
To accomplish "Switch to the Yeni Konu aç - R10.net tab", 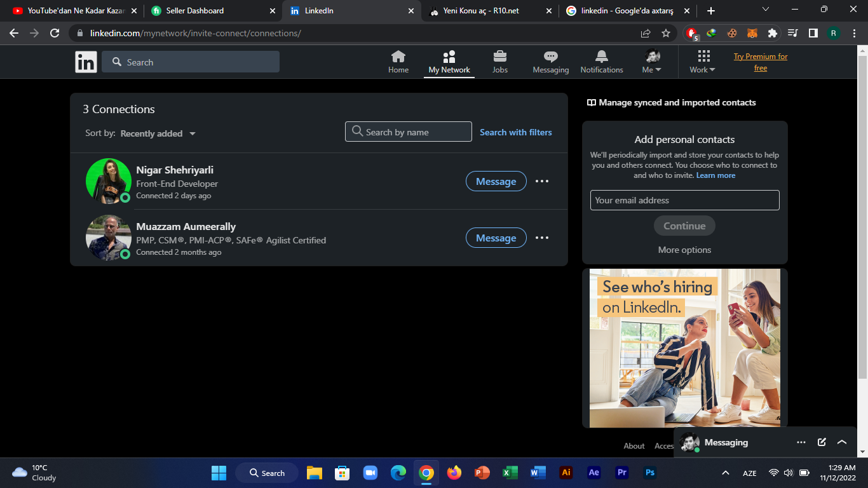I will [489, 11].
